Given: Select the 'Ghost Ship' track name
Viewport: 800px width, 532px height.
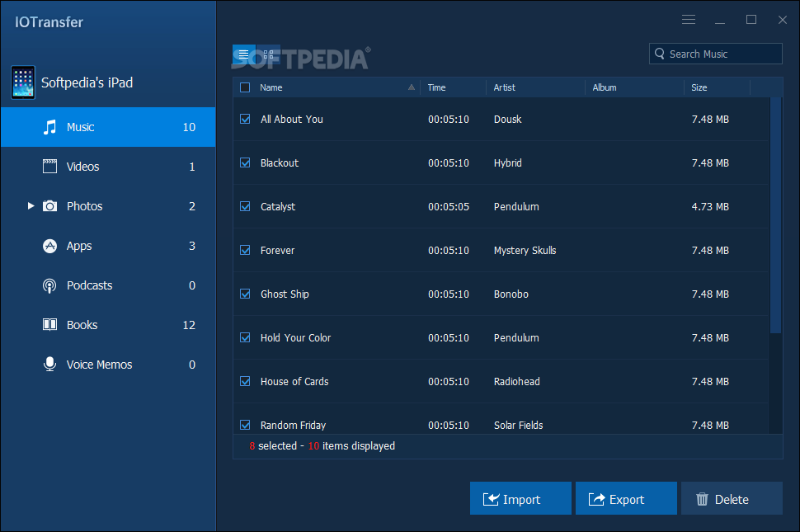Looking at the screenshot, I should 285,294.
